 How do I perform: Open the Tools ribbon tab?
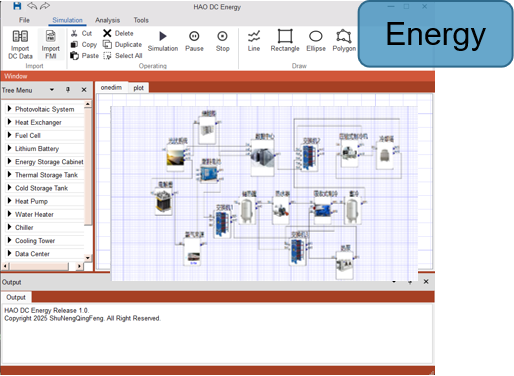(141, 20)
